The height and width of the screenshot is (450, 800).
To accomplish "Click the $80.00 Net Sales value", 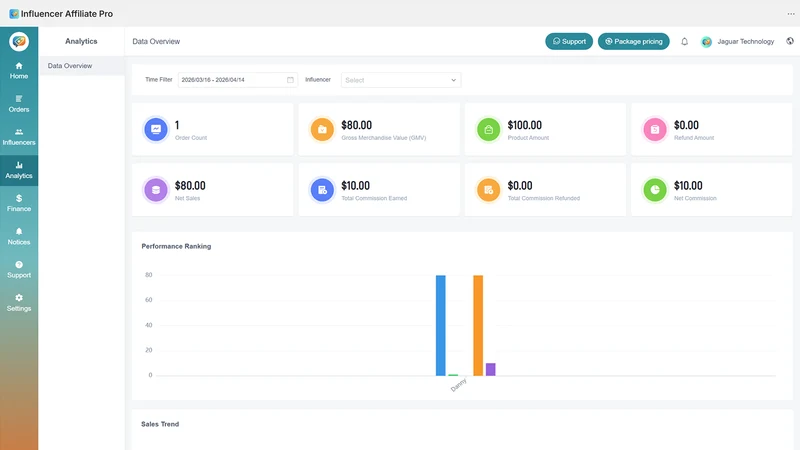I will click(x=190, y=186).
